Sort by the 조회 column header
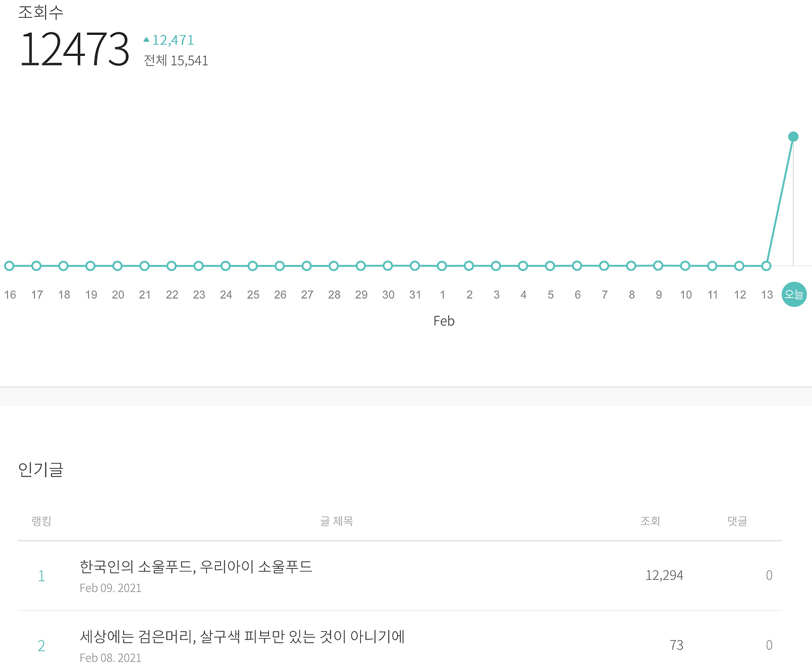Image resolution: width=812 pixels, height=666 pixels. coord(650,521)
